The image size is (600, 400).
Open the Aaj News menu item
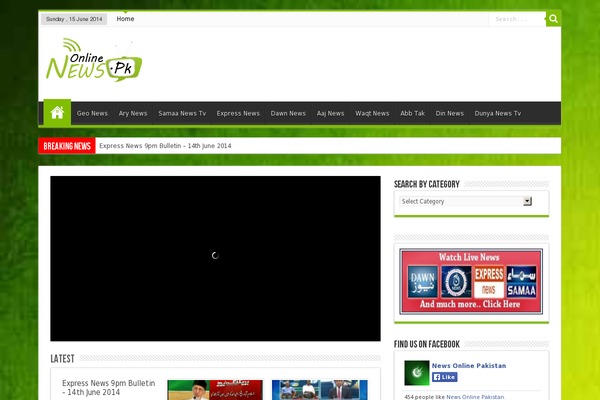[x=330, y=113]
